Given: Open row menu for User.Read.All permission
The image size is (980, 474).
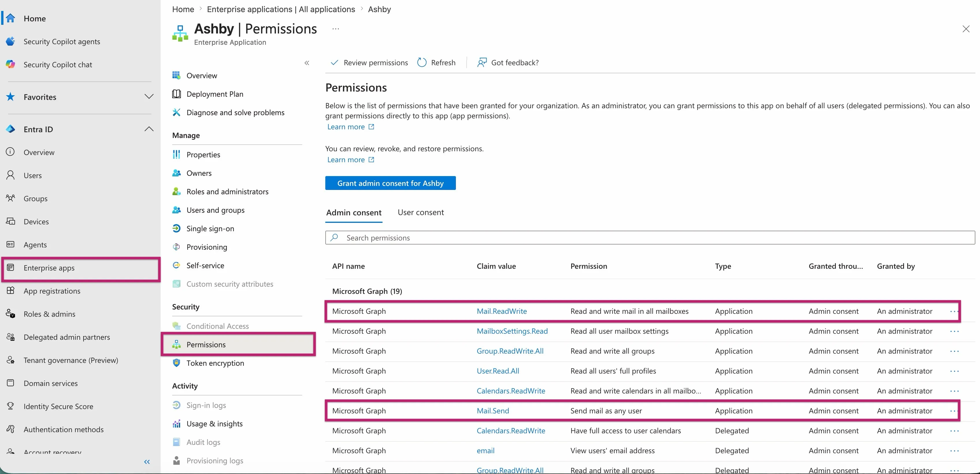Looking at the screenshot, I should [x=954, y=371].
